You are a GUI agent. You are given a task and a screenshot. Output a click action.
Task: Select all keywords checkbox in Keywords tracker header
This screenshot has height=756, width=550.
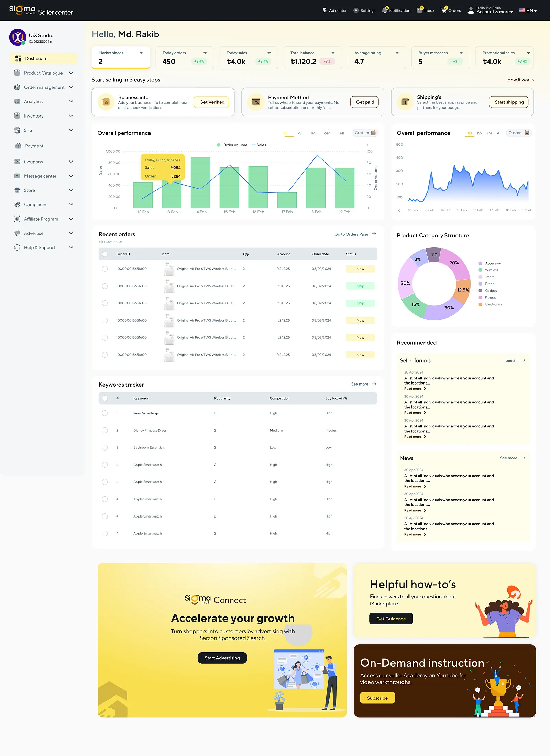105,398
